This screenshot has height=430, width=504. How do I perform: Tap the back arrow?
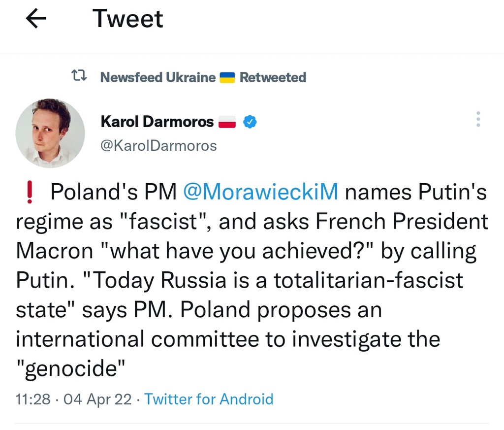click(x=35, y=19)
